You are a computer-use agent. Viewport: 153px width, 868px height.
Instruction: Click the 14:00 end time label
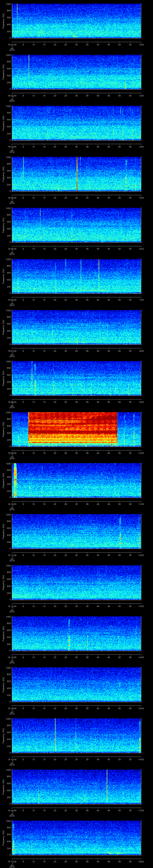point(141,657)
